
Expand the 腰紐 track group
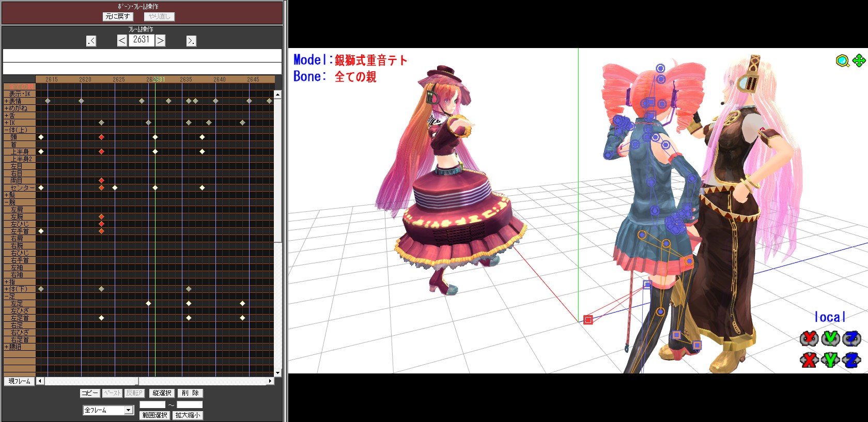coord(6,347)
